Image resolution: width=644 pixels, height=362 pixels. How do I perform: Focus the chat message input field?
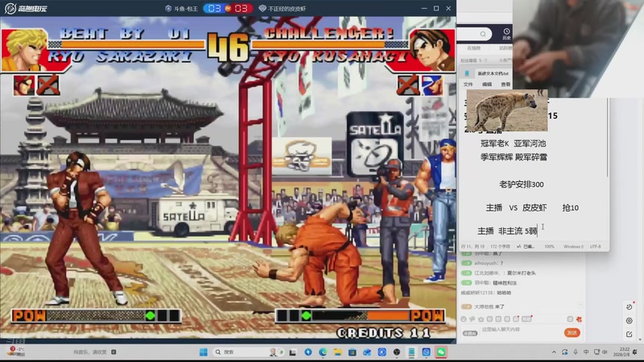click(519, 330)
